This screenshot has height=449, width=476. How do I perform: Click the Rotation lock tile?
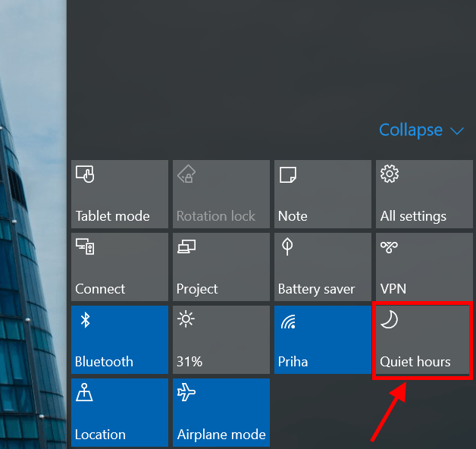click(221, 194)
